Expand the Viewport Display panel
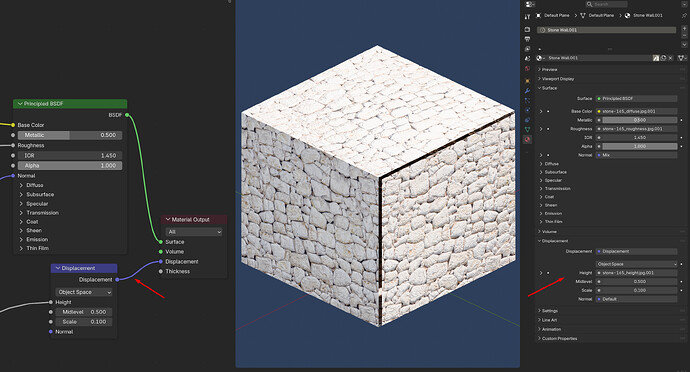Image resolution: width=690 pixels, height=372 pixels. [540, 79]
